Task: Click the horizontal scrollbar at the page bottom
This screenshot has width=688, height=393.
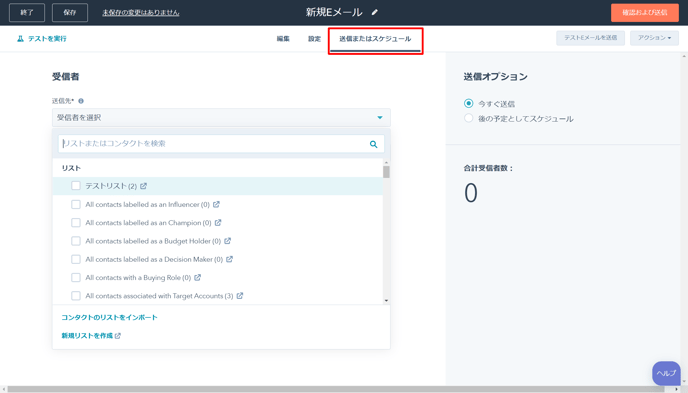Action: (x=336, y=389)
